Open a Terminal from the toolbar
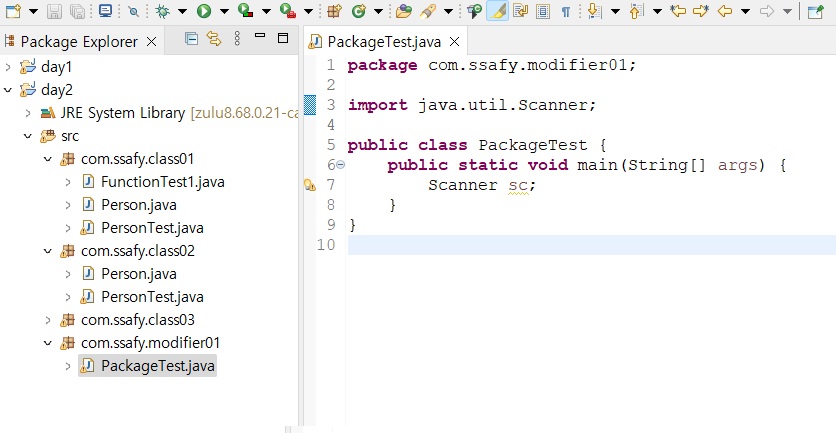This screenshot has height=433, width=836. coord(106,11)
